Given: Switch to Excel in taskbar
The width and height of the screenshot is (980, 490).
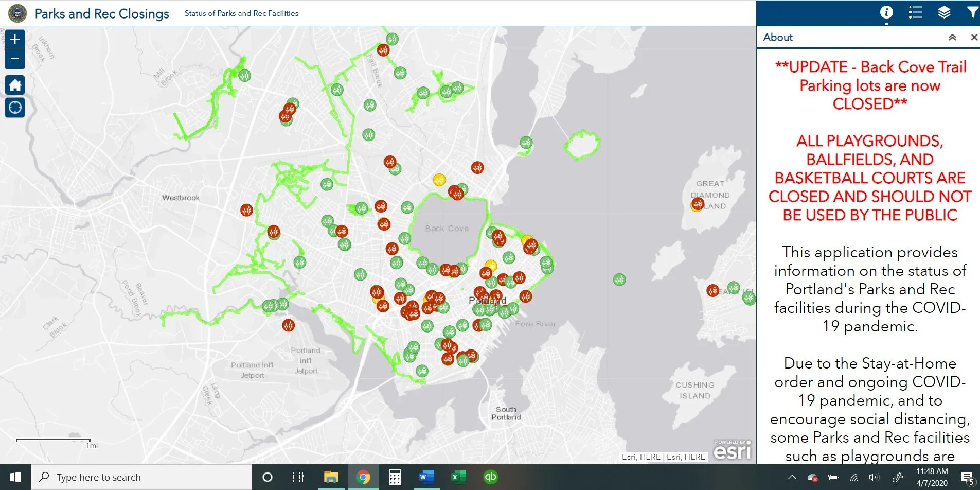Looking at the screenshot, I should tap(458, 477).
